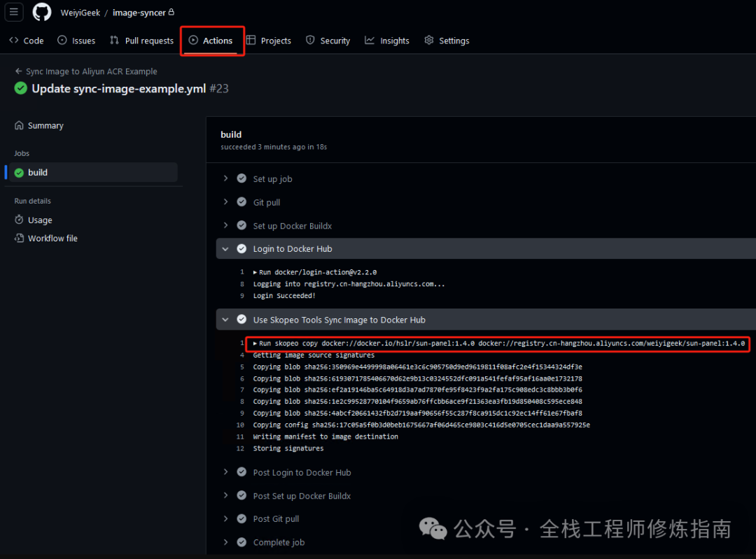Screen dimensions: 756x559
Task: Click the GitHub octocat logo
Action: click(42, 12)
